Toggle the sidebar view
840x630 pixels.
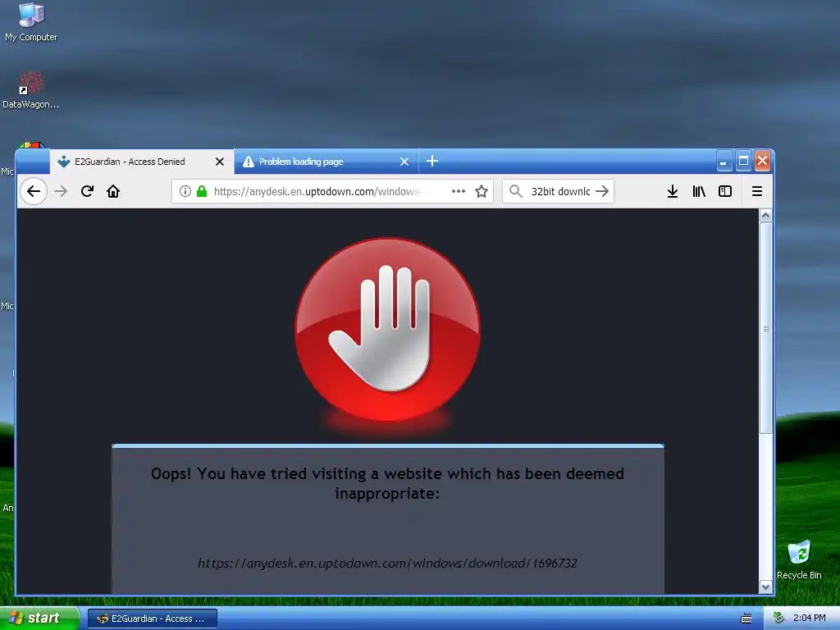[x=725, y=191]
